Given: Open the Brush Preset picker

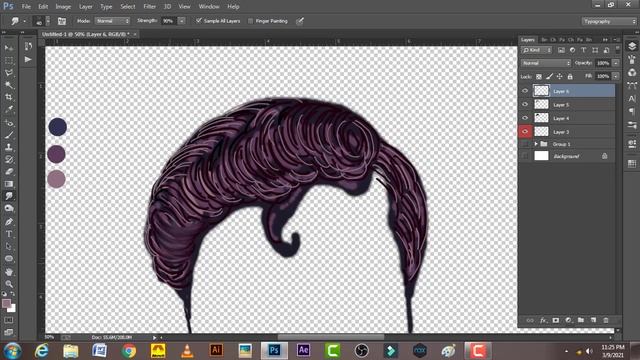Looking at the screenshot, I should (42, 21).
